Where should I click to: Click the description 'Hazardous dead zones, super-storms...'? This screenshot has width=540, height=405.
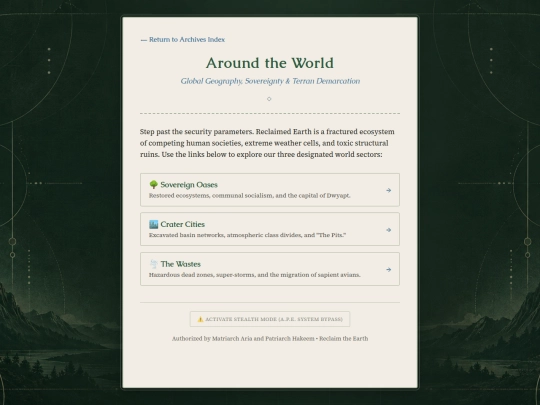point(255,275)
